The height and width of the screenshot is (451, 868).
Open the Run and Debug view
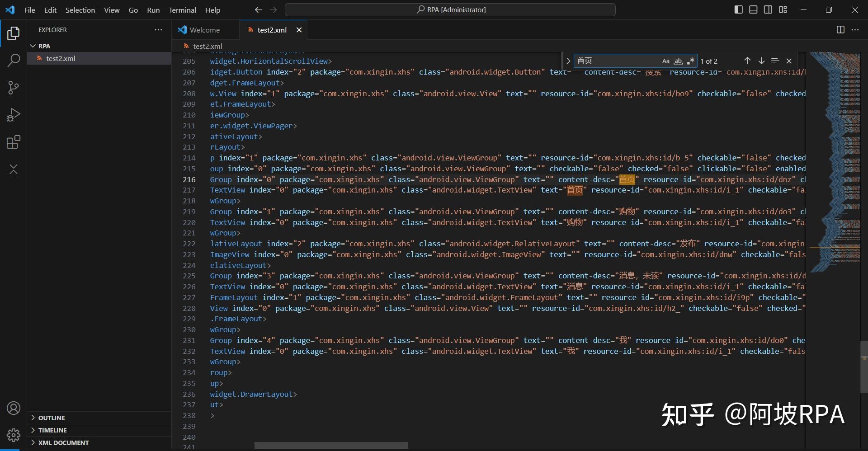click(14, 115)
